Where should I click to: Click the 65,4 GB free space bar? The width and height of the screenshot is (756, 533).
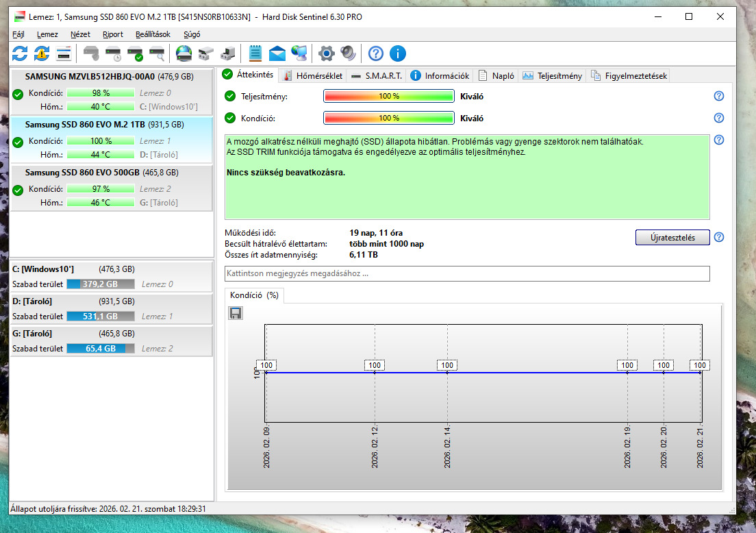click(x=100, y=348)
